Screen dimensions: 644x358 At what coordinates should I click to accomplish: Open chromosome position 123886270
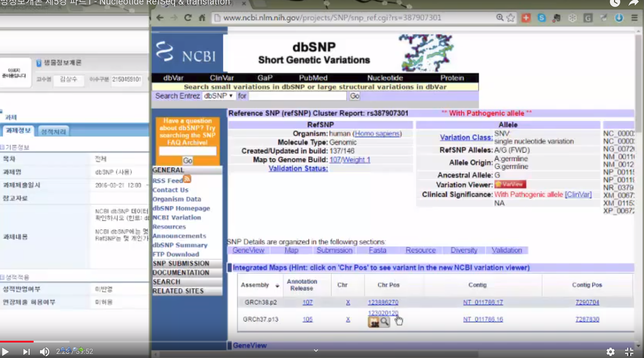click(383, 302)
